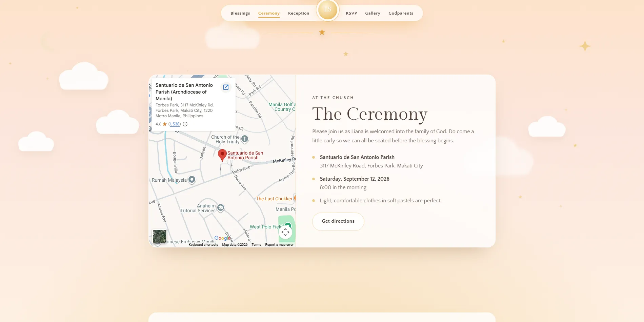Viewport: 644px width, 322px height.
Task: Select the Church of the Holy Trinity map marker
Action: pyautogui.click(x=245, y=139)
